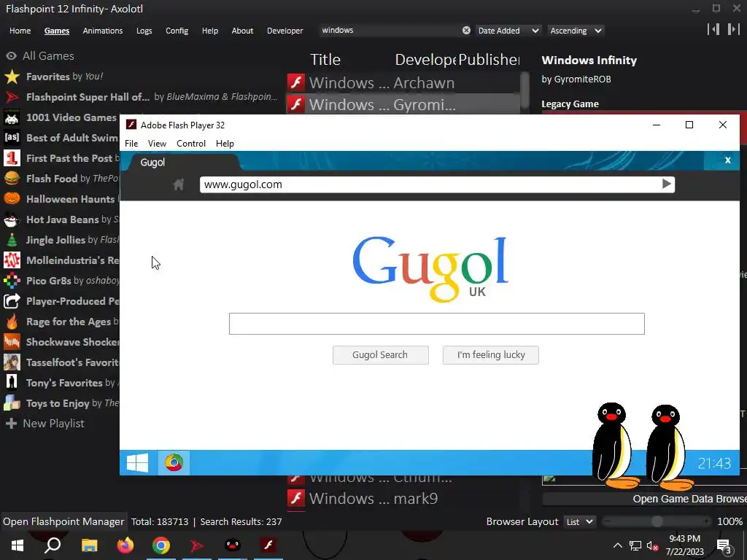The height and width of the screenshot is (560, 747).
Task: Click home icon in Gugol browser
Action: 179,184
